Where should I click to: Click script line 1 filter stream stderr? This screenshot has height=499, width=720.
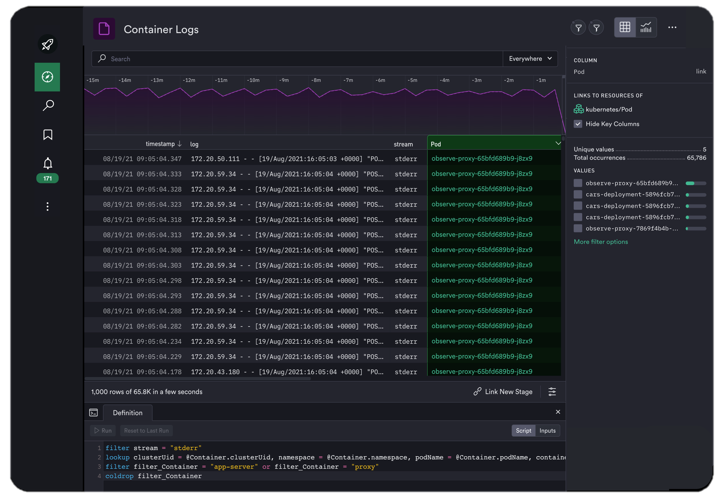coord(153,448)
